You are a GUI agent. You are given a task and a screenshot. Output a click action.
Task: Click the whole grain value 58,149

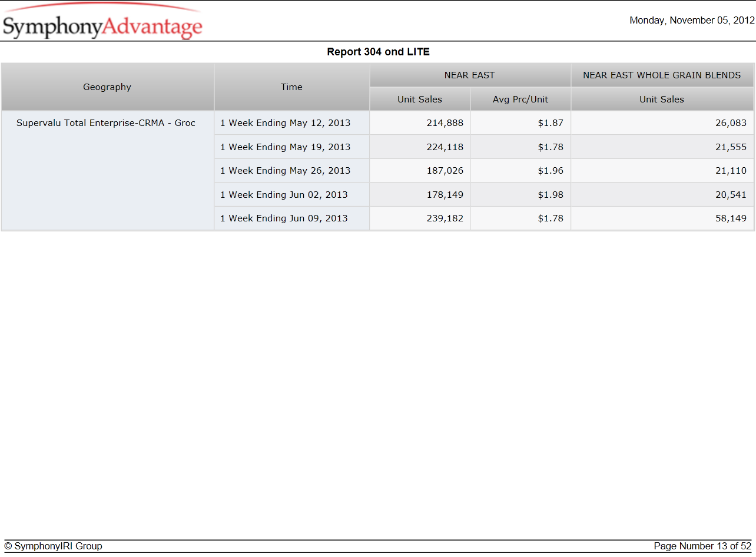pos(731,218)
